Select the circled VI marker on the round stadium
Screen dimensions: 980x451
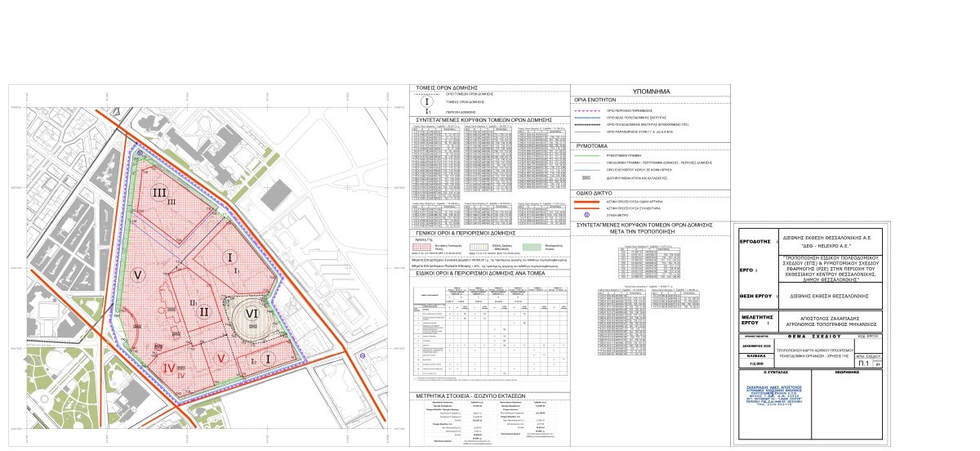(x=251, y=313)
